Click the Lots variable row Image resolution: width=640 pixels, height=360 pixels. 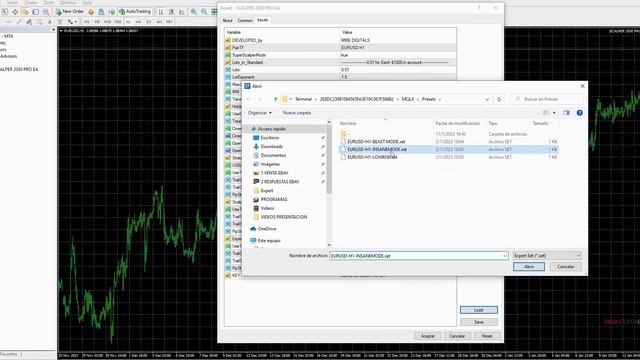click(x=340, y=70)
